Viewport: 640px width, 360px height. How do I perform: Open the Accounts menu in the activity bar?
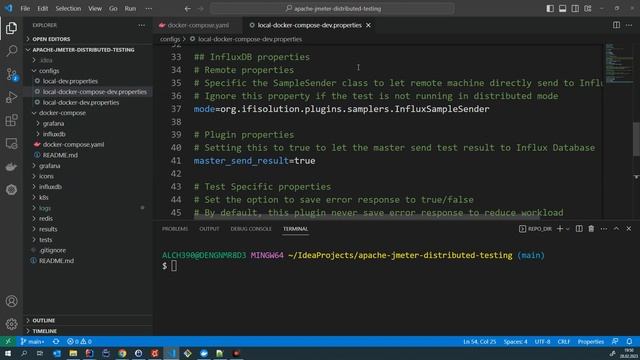point(11,301)
